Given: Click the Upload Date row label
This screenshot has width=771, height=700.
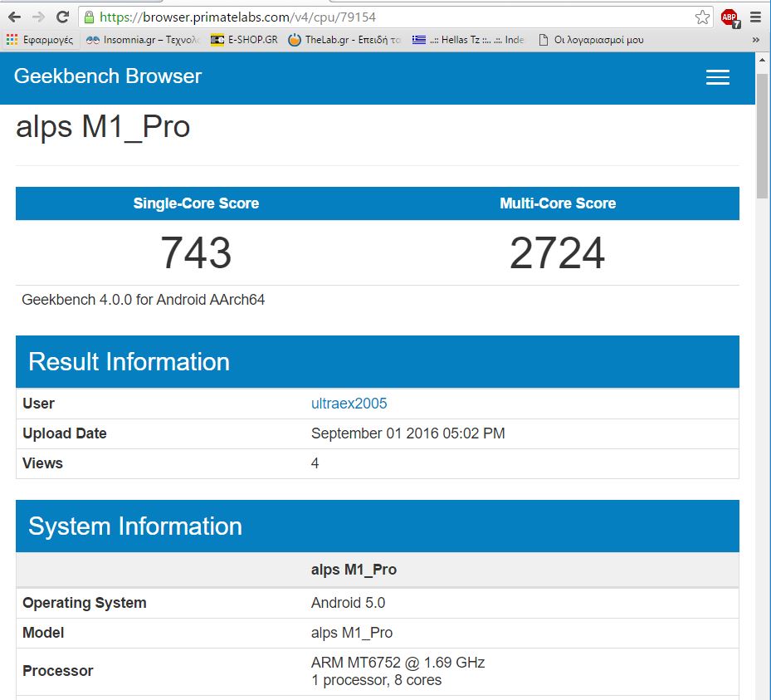Looking at the screenshot, I should (65, 433).
